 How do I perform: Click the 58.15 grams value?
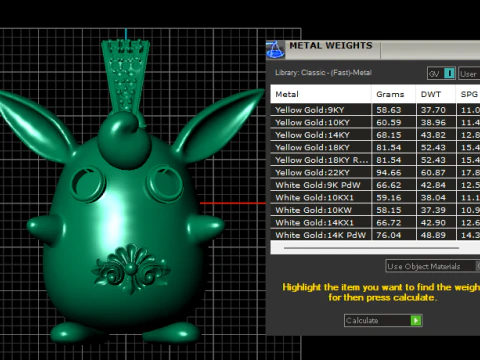pyautogui.click(x=389, y=210)
